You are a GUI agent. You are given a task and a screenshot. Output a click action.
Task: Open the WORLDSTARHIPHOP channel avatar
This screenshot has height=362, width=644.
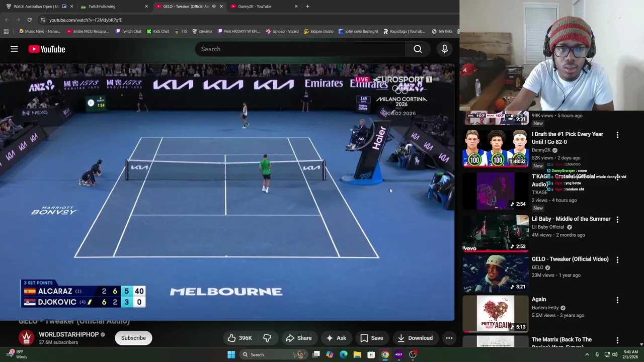[x=26, y=338]
